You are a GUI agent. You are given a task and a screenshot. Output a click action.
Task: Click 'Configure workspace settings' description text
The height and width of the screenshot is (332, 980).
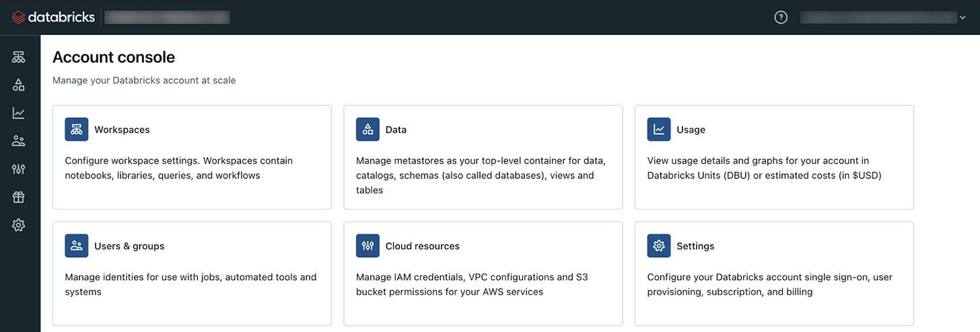tap(179, 168)
